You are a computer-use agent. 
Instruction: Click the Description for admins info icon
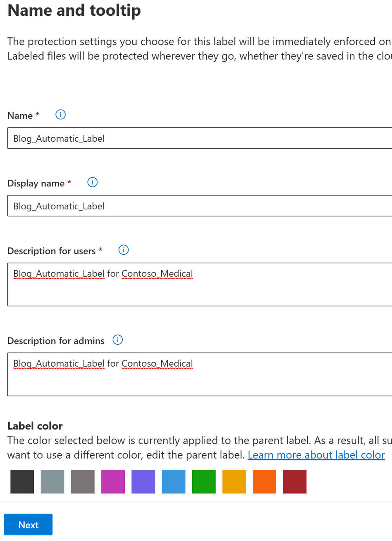point(118,340)
